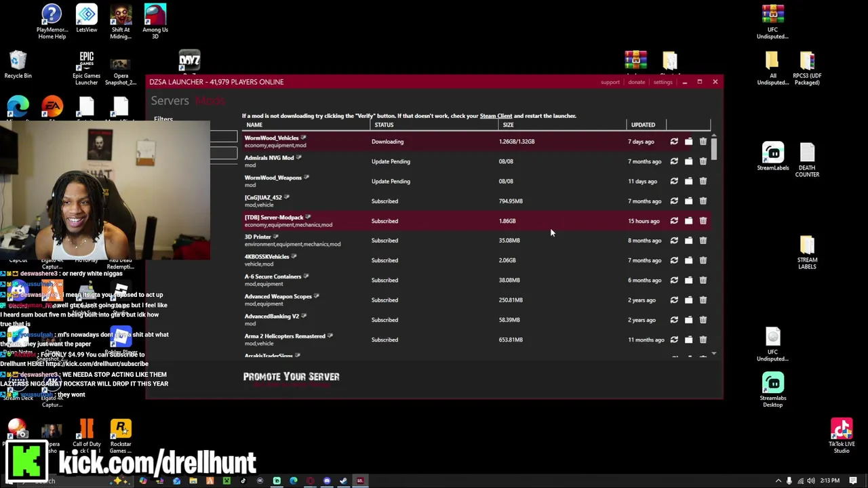Image resolution: width=868 pixels, height=488 pixels.
Task: Open the system clock showing 2:13 PM
Action: point(829,481)
